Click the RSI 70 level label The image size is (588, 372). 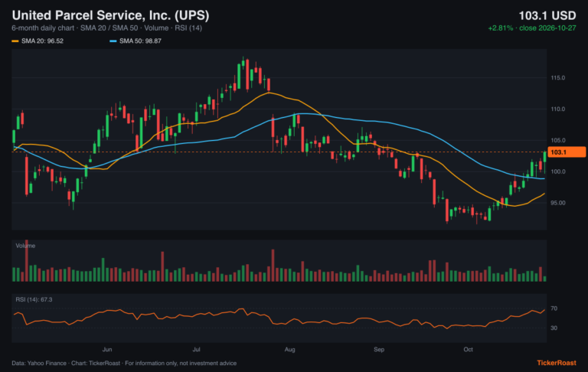click(x=554, y=308)
